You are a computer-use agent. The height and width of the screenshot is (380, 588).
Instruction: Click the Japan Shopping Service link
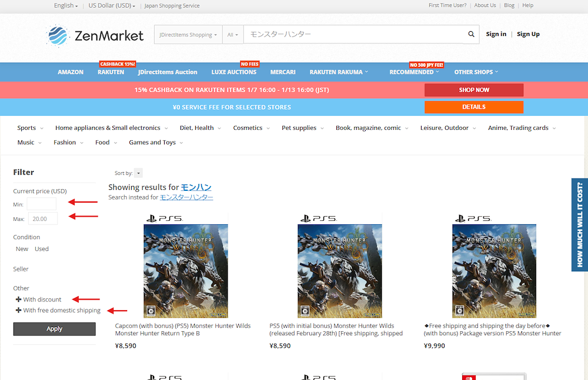[x=172, y=6]
